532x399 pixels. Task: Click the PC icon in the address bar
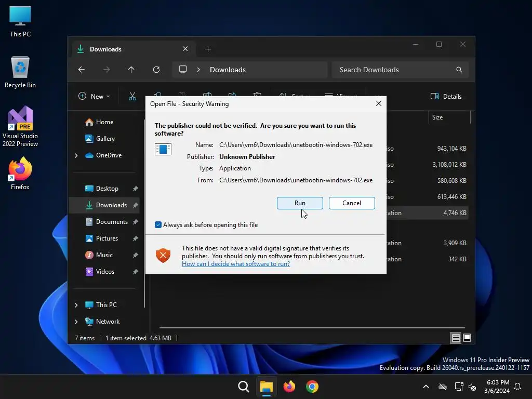pyautogui.click(x=183, y=70)
